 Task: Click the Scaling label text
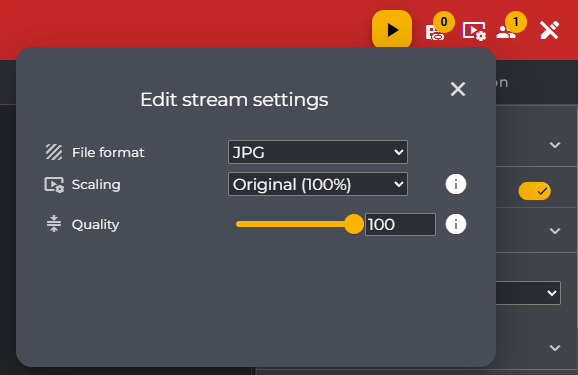point(96,184)
